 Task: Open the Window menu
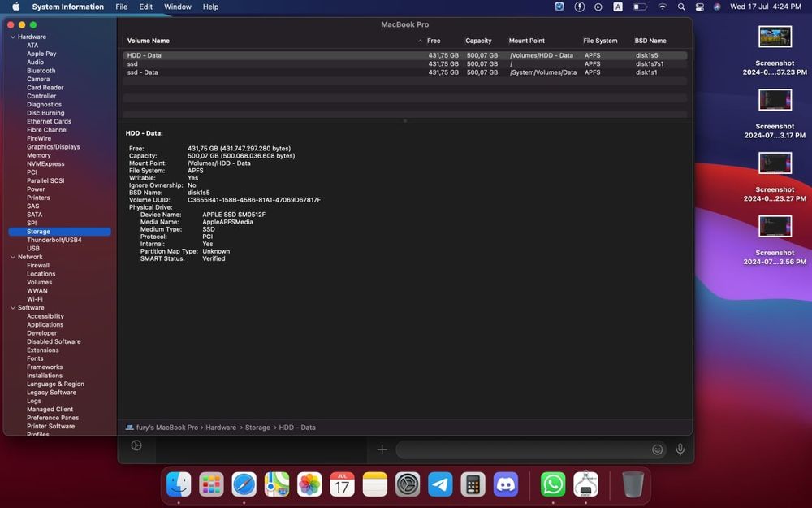point(178,7)
